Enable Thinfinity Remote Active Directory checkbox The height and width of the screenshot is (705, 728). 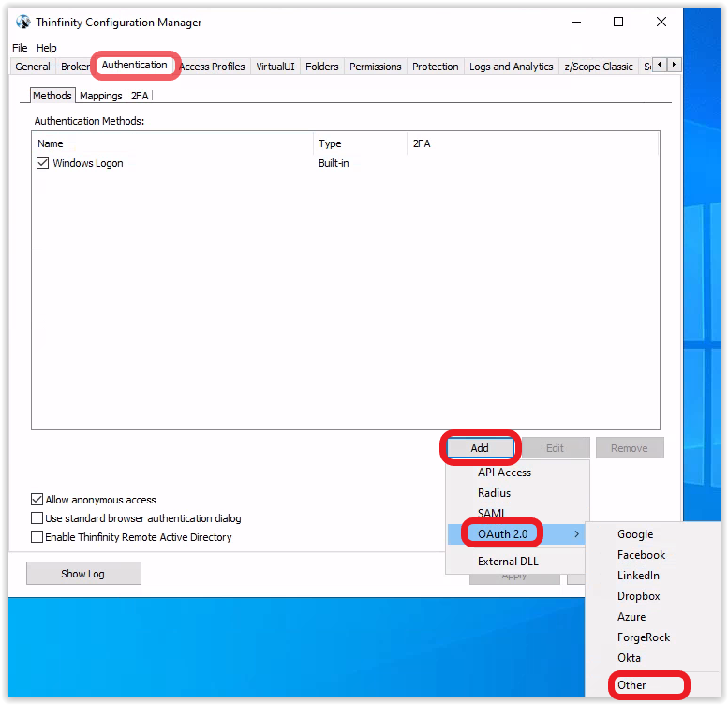37,537
